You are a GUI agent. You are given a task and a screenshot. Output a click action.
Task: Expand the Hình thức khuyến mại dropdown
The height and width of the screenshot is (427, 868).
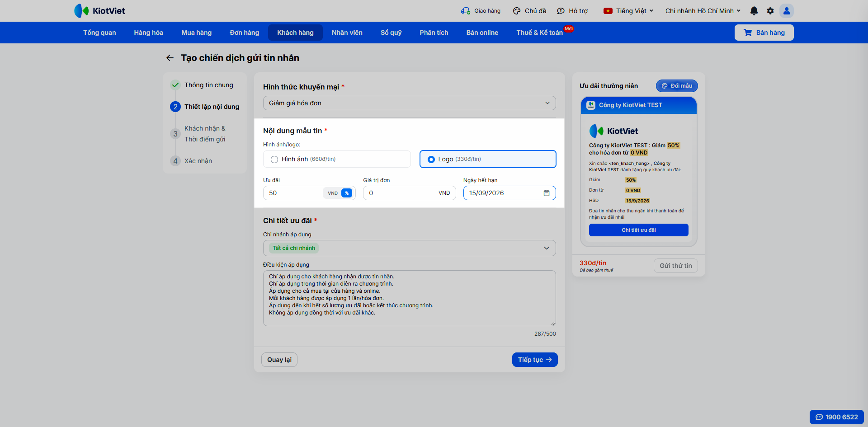coord(410,103)
